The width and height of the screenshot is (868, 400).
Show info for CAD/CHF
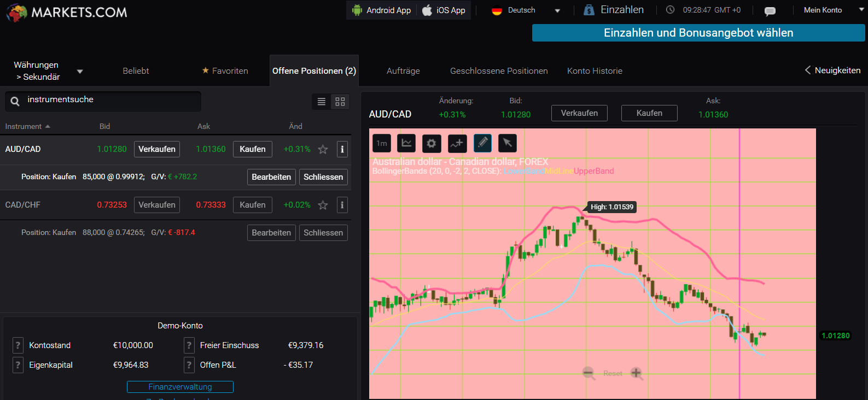(x=342, y=205)
